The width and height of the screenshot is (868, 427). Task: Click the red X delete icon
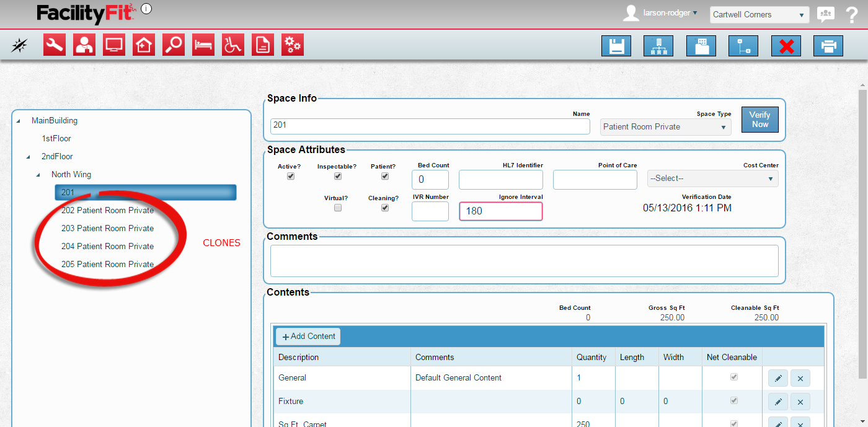pos(786,46)
